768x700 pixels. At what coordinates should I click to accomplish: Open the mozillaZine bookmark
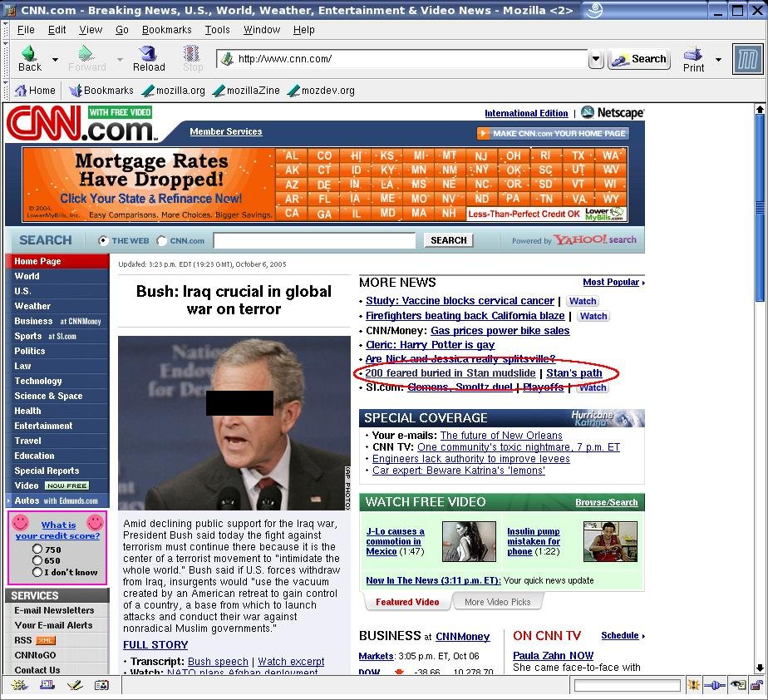click(x=246, y=91)
